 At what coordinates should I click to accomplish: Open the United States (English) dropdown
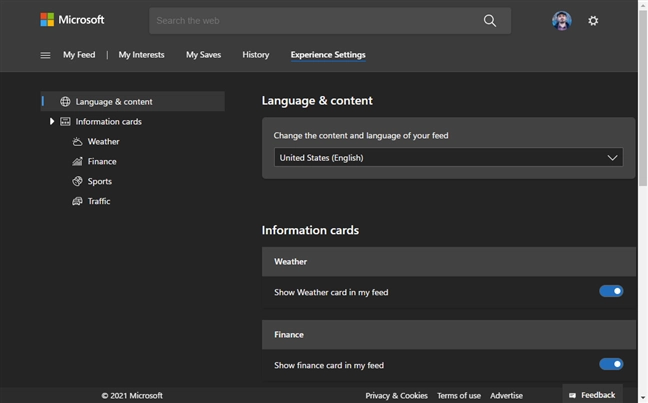tap(448, 157)
